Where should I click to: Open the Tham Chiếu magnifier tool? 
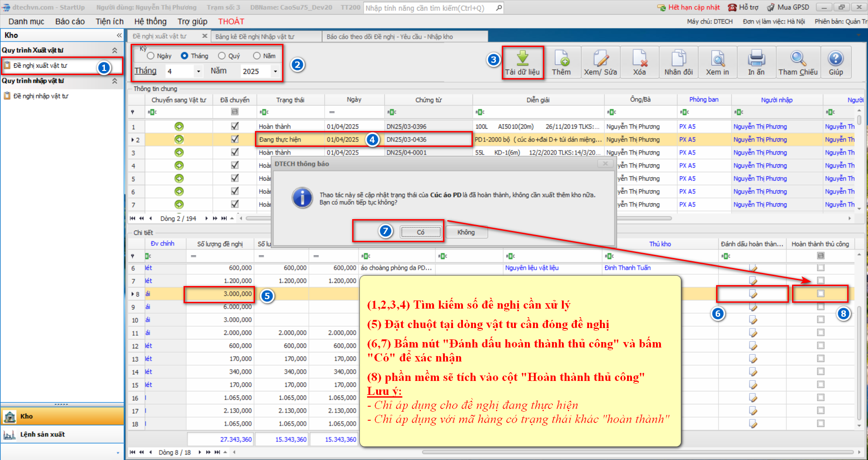(798, 59)
